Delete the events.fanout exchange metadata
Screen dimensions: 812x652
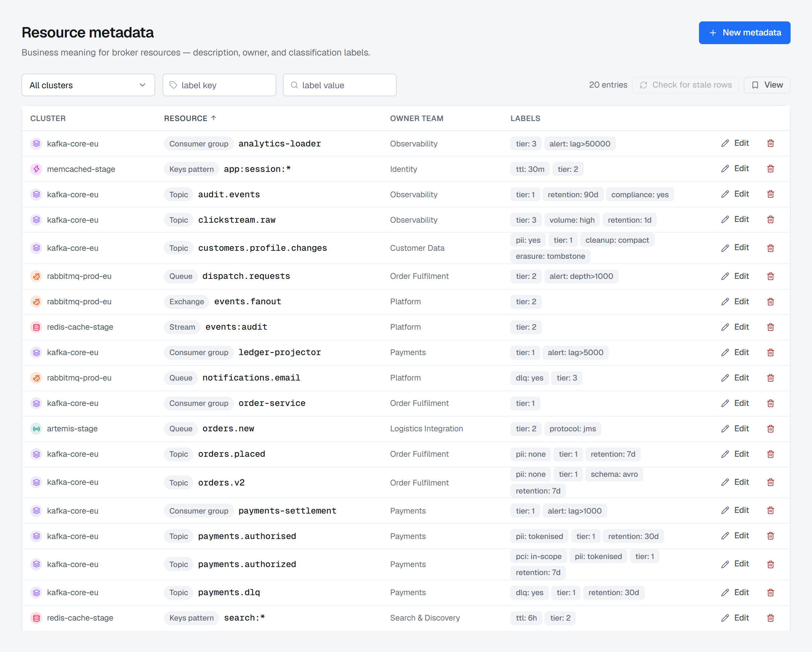pos(770,302)
